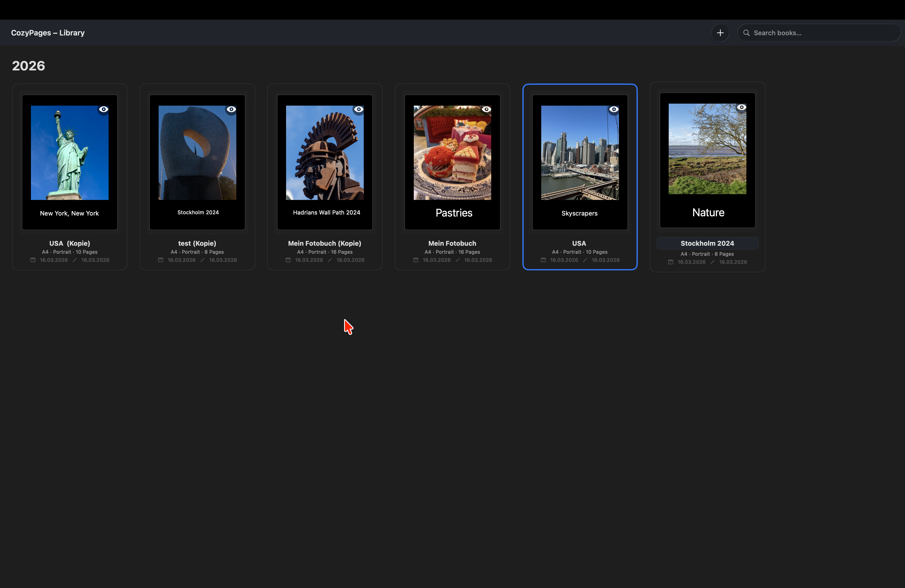Click the Stockholm 2024 highlighted title
905x588 pixels.
(707, 243)
